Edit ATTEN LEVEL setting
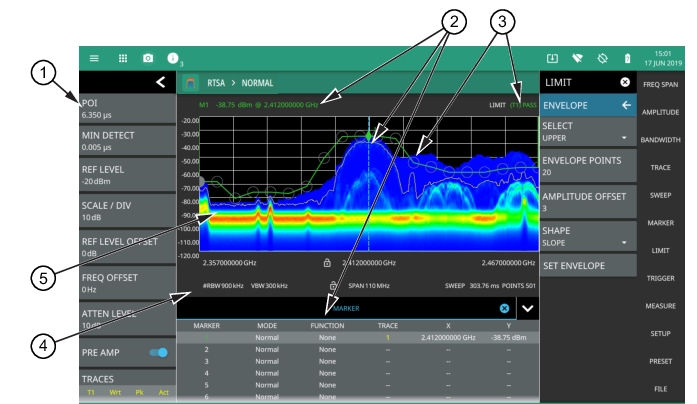Image resolution: width=697 pixels, height=404 pixels. [x=128, y=319]
